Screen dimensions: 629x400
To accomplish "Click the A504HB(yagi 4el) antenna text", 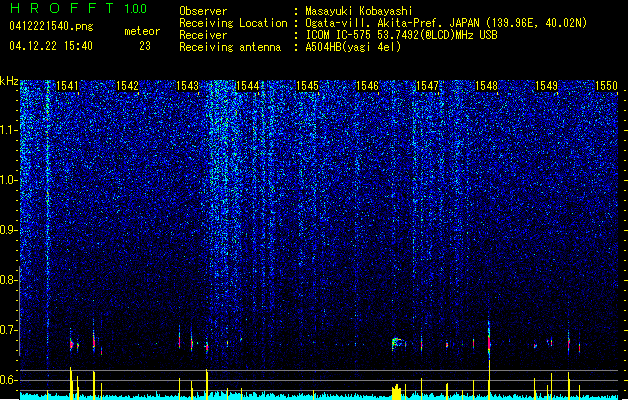I will click(x=353, y=47).
